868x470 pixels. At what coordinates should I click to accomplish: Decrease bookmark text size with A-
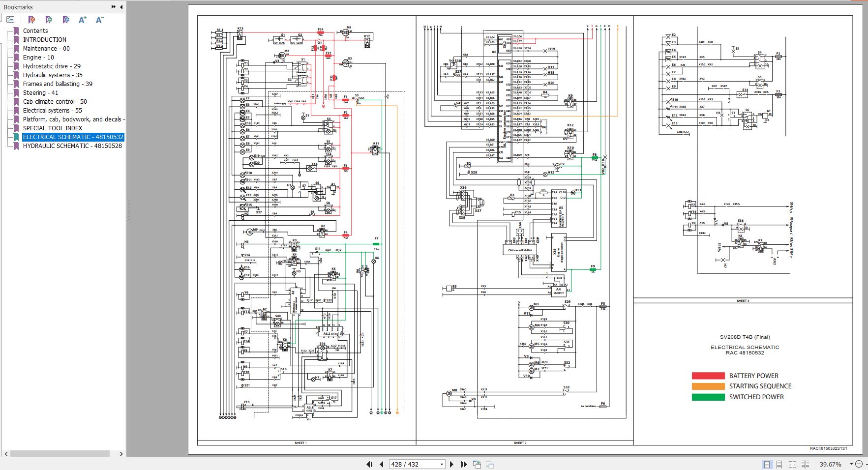99,20
